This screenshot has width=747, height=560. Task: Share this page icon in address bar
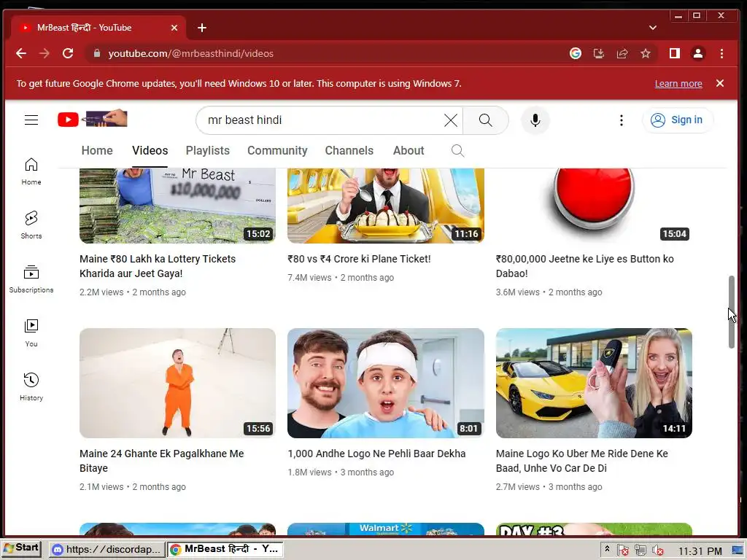coord(622,53)
